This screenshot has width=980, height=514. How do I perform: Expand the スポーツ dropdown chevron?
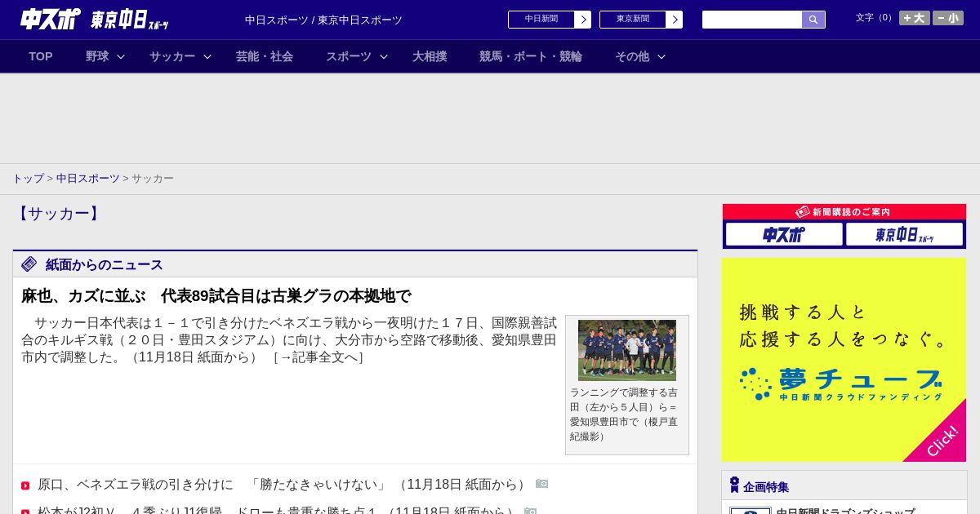[x=384, y=56]
